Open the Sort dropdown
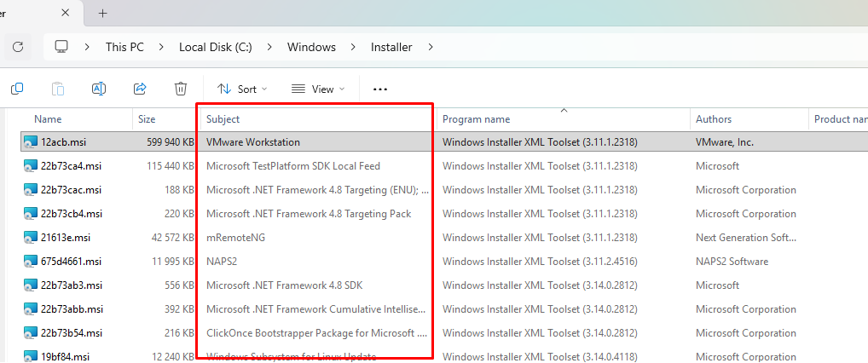The image size is (868, 363). pos(242,89)
